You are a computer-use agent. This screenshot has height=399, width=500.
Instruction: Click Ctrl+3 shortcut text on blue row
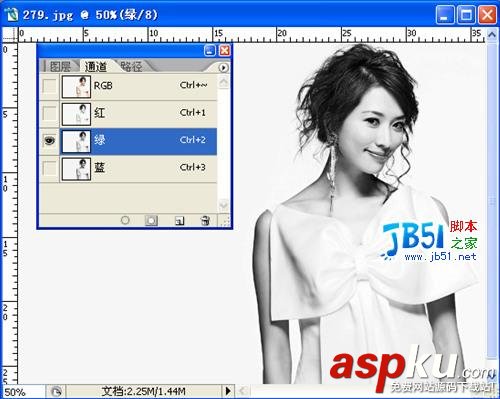click(x=193, y=167)
